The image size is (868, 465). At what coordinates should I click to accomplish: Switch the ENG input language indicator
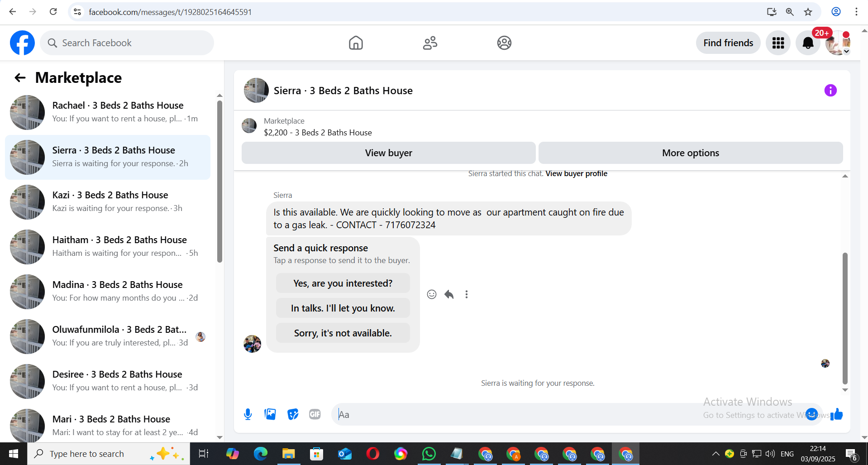point(787,454)
